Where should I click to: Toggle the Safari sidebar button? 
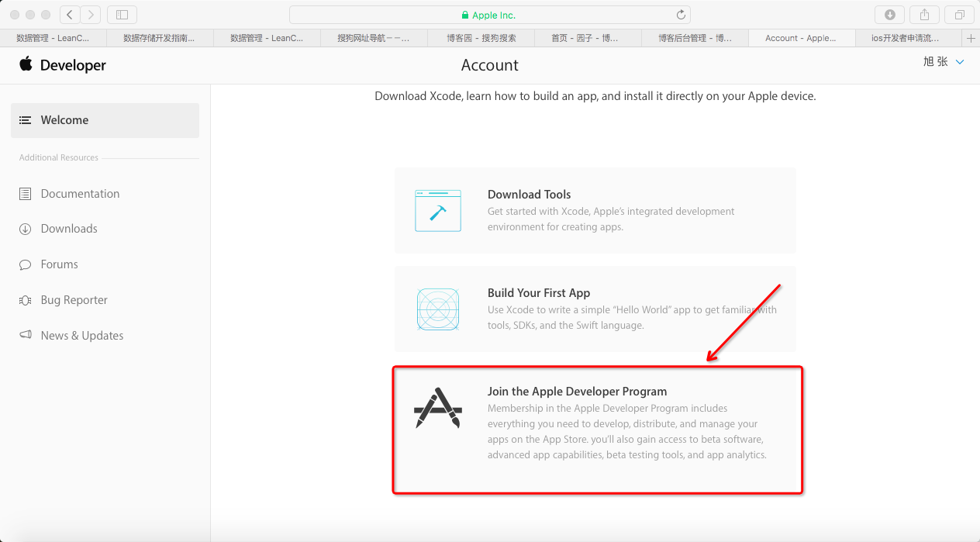click(x=122, y=15)
